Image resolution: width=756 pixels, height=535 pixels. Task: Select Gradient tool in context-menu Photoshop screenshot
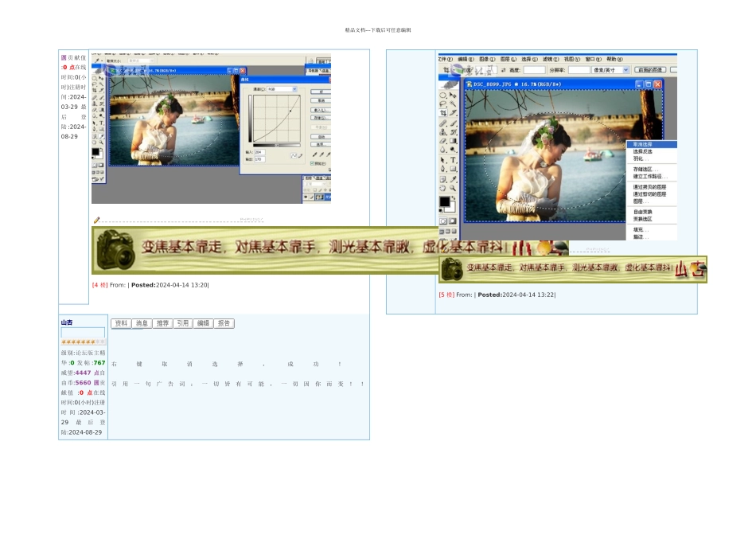453,141
